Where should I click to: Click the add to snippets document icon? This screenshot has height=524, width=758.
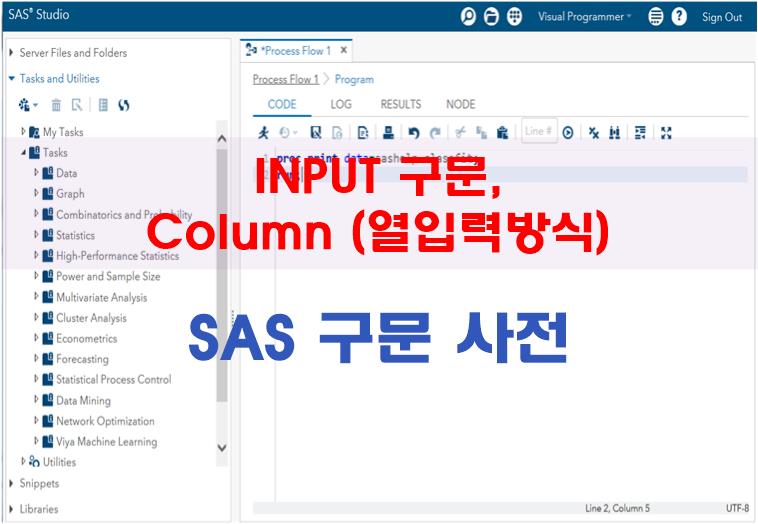coord(363,132)
